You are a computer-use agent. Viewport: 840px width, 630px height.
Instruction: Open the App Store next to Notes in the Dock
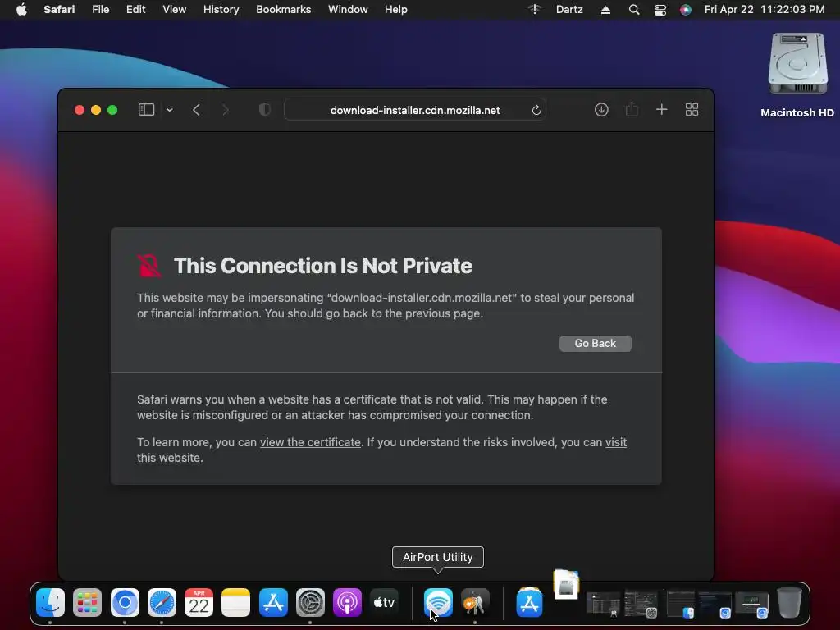[x=273, y=603]
